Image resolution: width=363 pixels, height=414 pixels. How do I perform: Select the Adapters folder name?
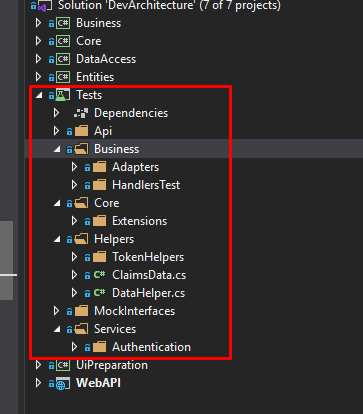click(x=135, y=167)
